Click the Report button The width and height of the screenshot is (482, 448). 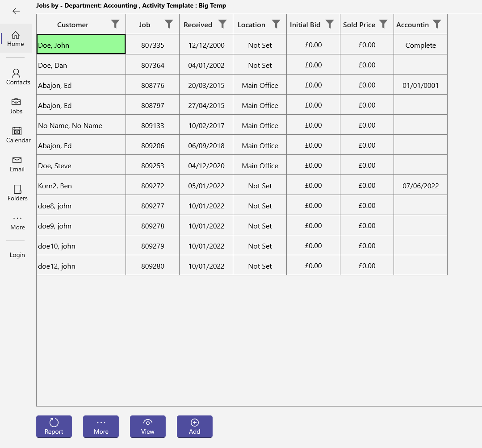54,427
